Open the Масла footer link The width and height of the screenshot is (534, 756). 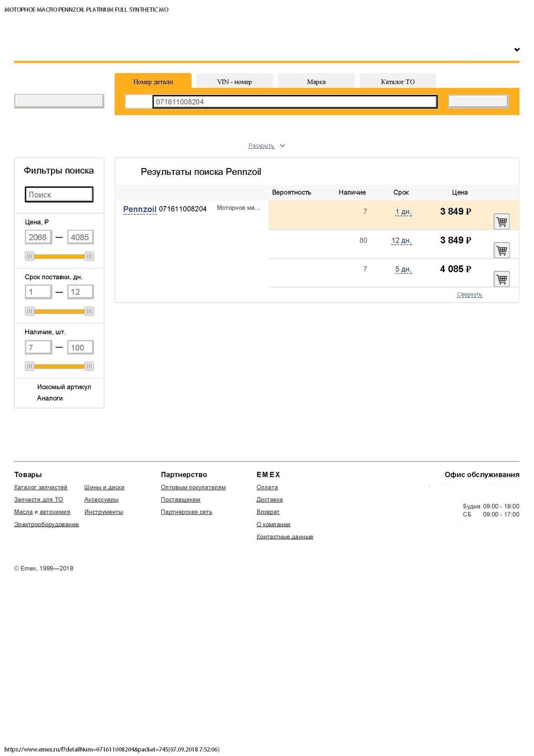pyautogui.click(x=23, y=512)
